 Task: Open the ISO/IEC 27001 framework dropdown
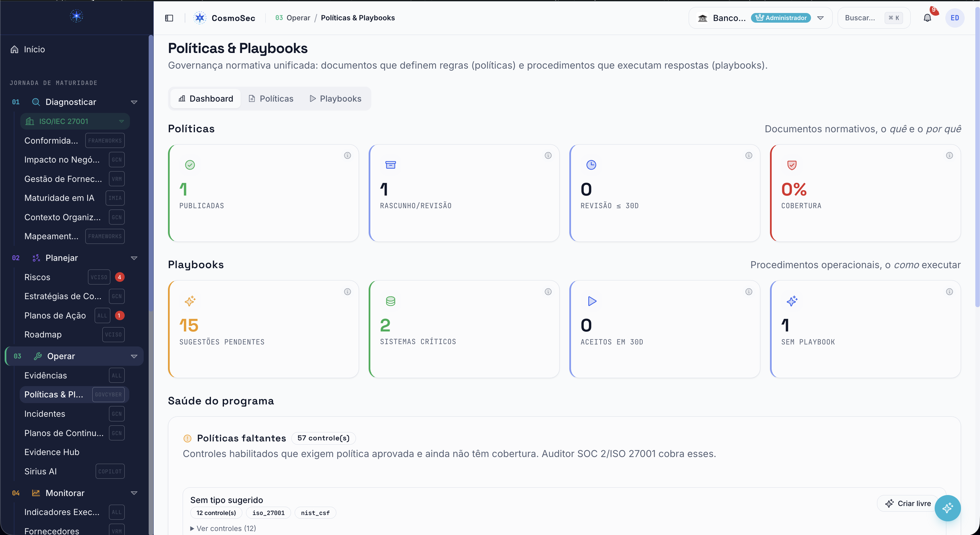click(75, 121)
